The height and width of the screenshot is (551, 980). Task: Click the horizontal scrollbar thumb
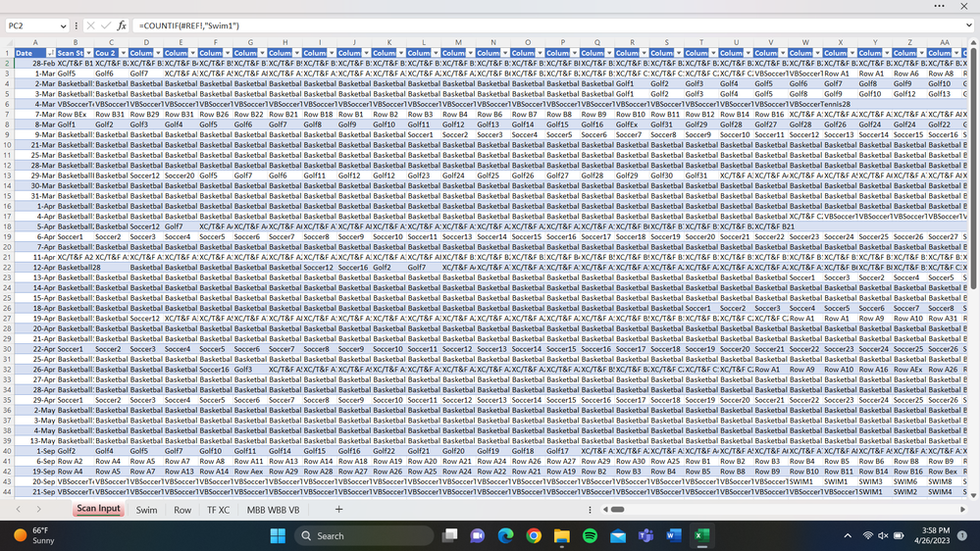pos(617,509)
